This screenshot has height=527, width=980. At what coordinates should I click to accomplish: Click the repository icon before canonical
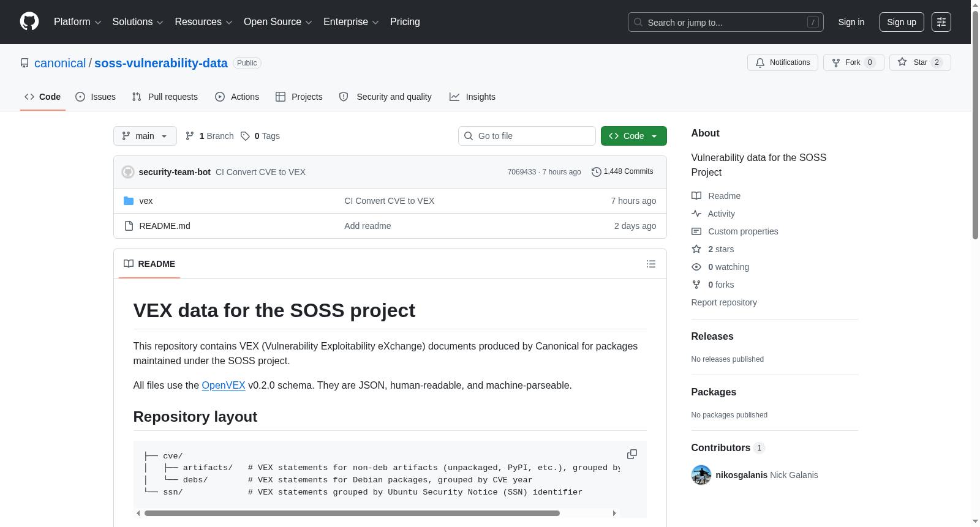pyautogui.click(x=24, y=63)
